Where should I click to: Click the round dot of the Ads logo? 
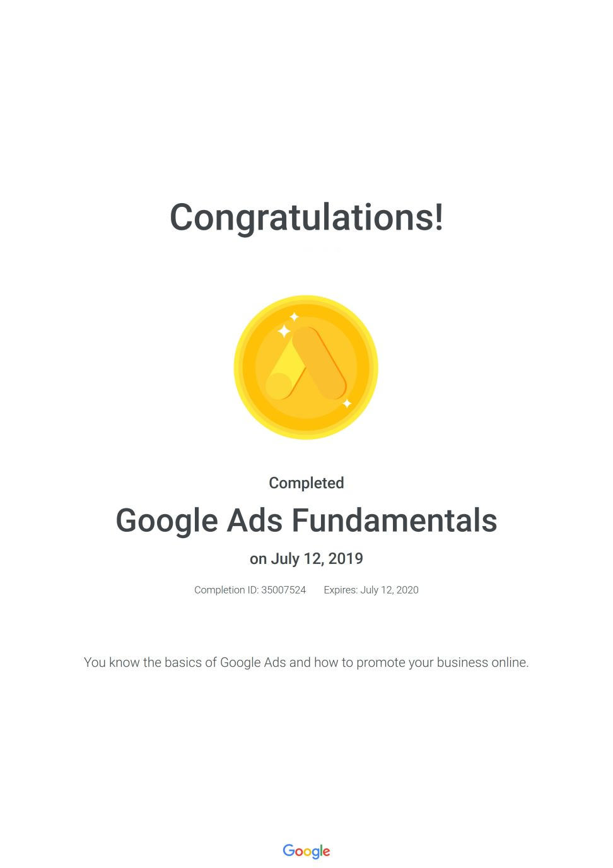(x=278, y=385)
